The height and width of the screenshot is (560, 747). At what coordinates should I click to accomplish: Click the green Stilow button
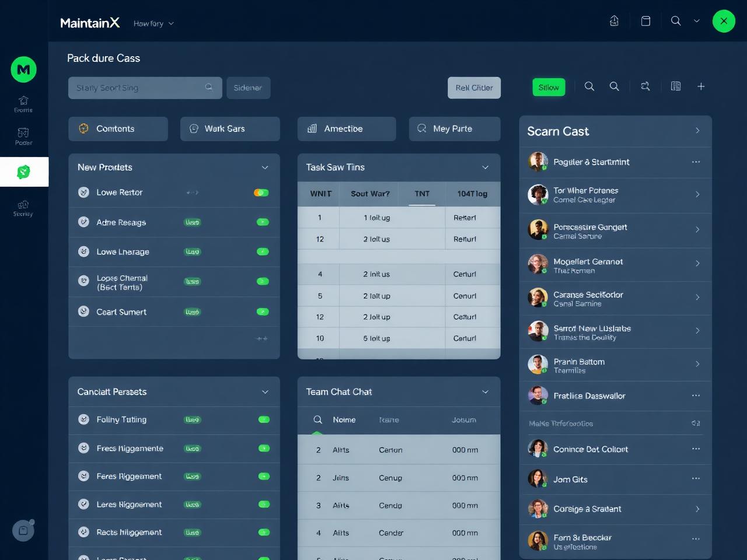click(x=549, y=87)
